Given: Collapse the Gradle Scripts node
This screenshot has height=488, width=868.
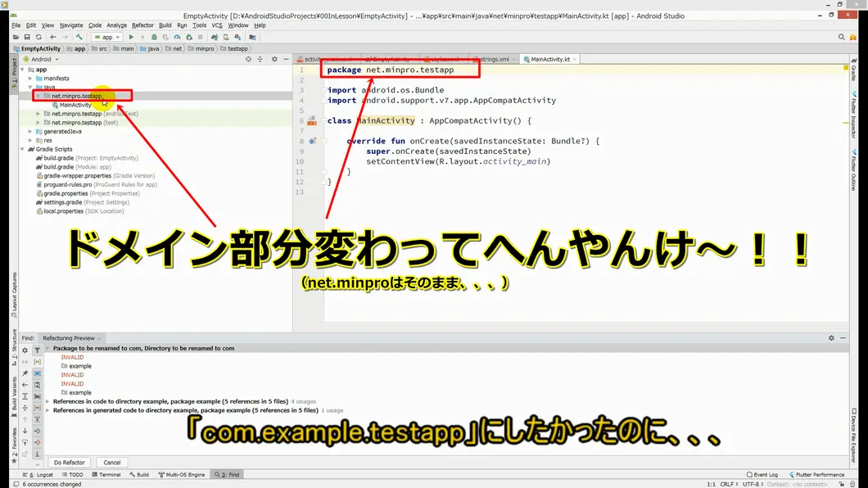Looking at the screenshot, I should 23,149.
